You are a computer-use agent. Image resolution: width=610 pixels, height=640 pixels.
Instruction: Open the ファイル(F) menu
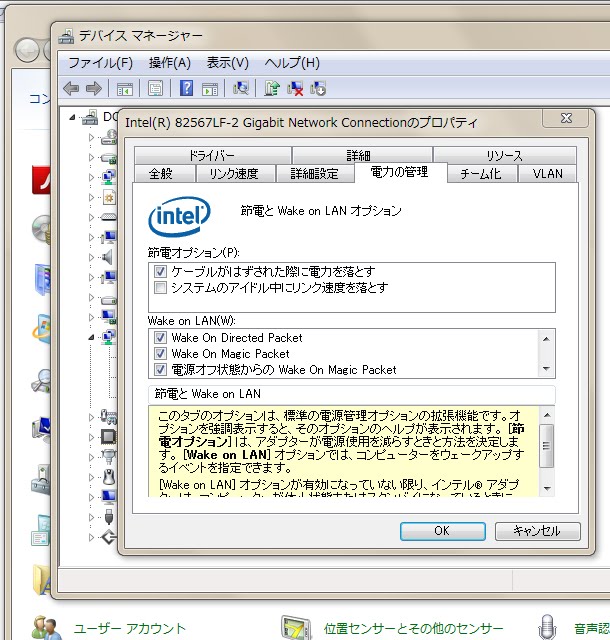click(x=100, y=63)
